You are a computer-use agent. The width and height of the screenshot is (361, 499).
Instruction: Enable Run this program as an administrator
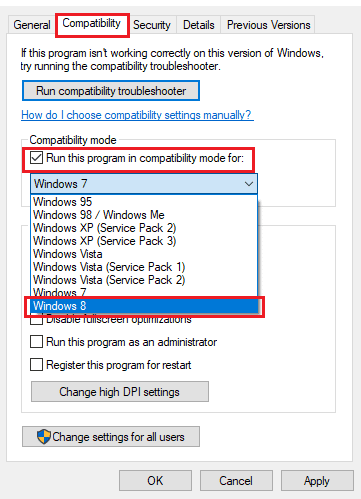point(36,342)
